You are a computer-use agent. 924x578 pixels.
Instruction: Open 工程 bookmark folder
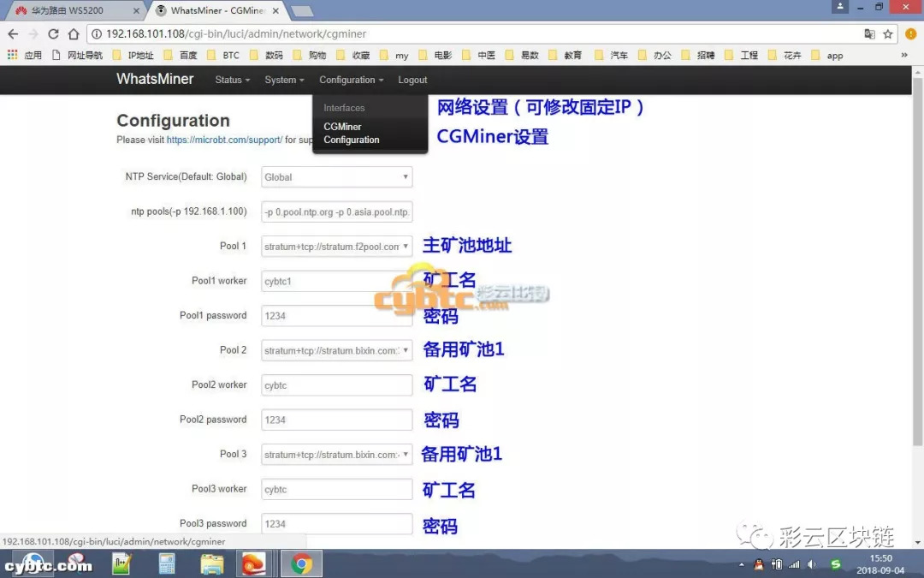pyautogui.click(x=741, y=55)
